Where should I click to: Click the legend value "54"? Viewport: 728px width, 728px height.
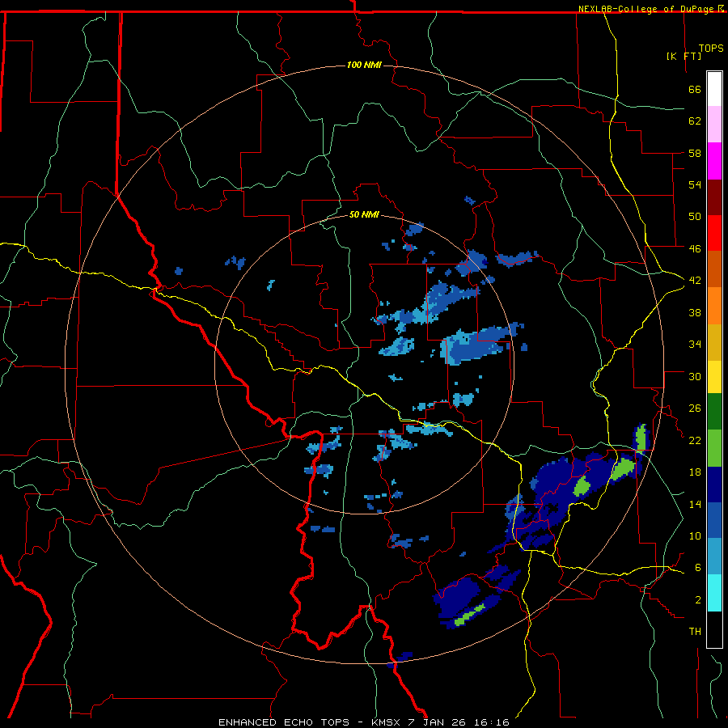coord(695,184)
